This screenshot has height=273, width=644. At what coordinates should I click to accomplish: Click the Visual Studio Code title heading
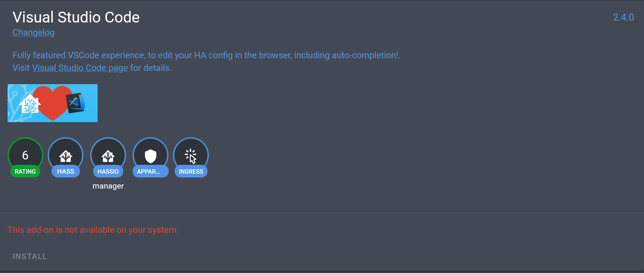(76, 17)
